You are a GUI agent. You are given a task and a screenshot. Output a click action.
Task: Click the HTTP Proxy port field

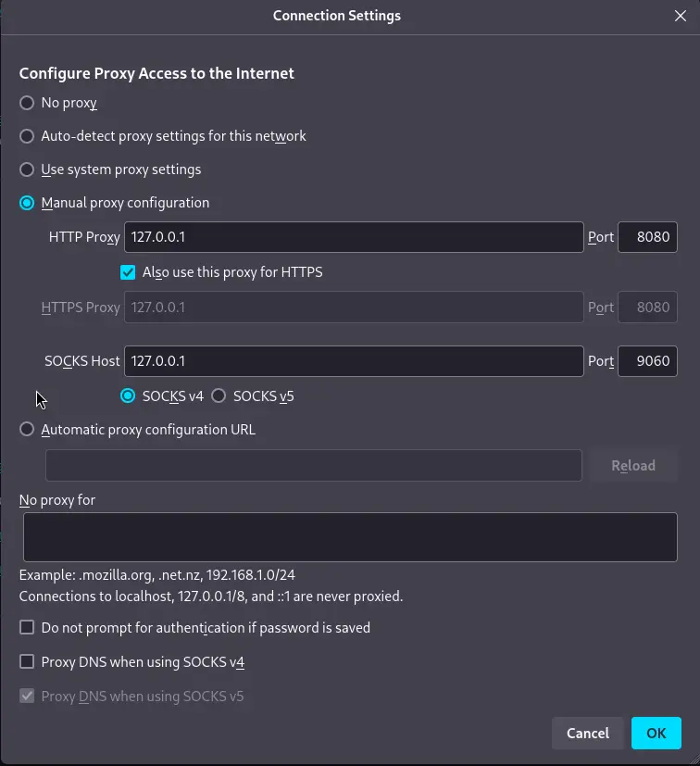click(x=647, y=237)
